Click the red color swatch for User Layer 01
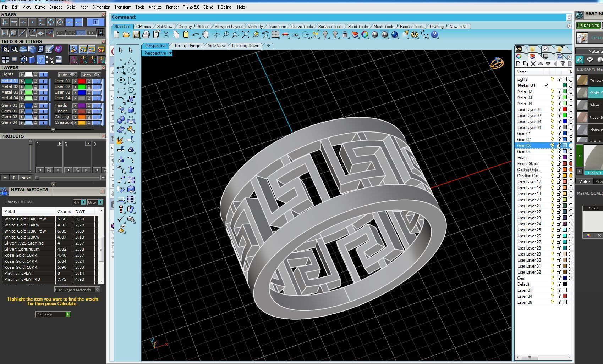The height and width of the screenshot is (364, 603). click(x=565, y=110)
